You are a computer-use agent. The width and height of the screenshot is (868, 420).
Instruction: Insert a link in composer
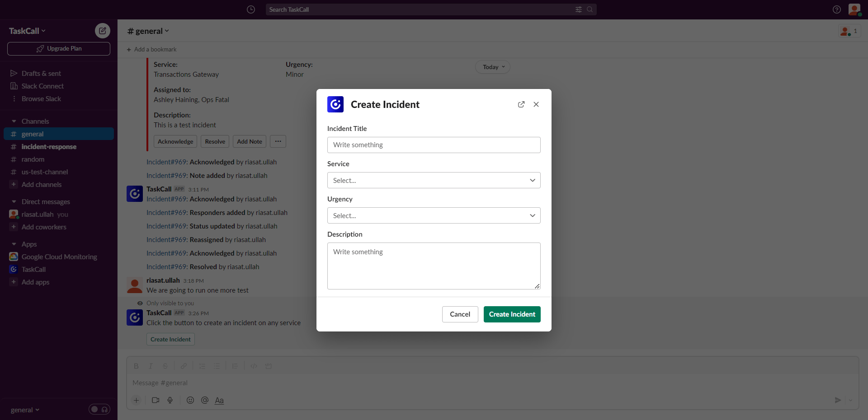(184, 366)
